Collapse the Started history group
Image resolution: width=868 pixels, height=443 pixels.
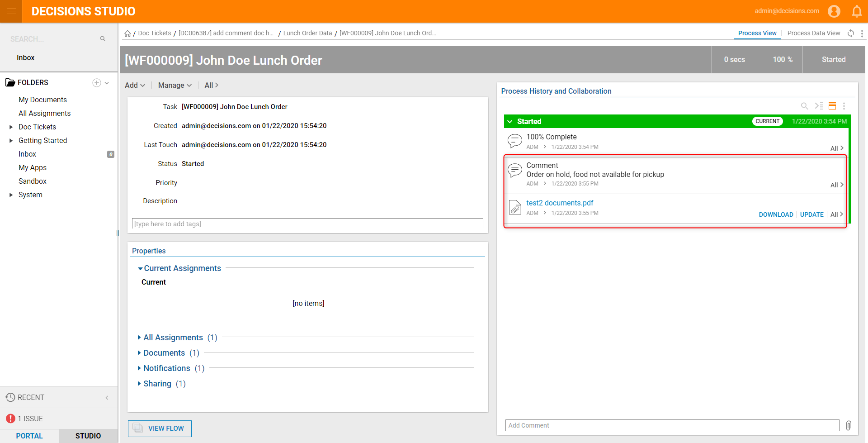[509, 121]
